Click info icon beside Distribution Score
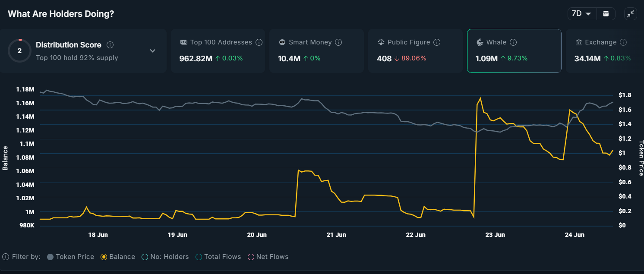 [110, 45]
